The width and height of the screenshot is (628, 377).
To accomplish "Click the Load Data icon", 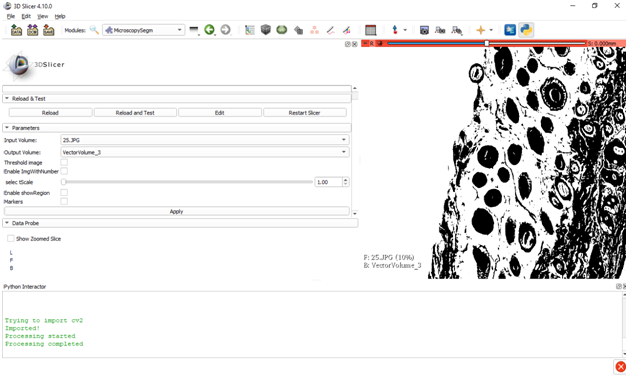I will point(16,30).
